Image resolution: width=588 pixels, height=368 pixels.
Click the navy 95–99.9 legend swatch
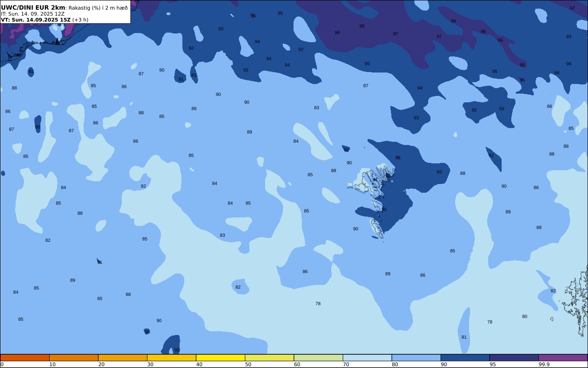click(x=514, y=357)
